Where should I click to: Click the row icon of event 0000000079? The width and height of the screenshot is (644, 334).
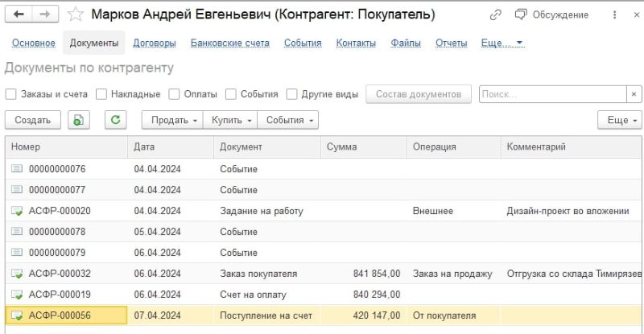(x=17, y=252)
